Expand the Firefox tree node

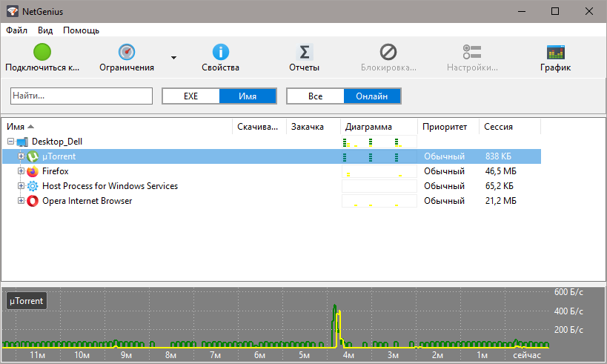coord(21,171)
